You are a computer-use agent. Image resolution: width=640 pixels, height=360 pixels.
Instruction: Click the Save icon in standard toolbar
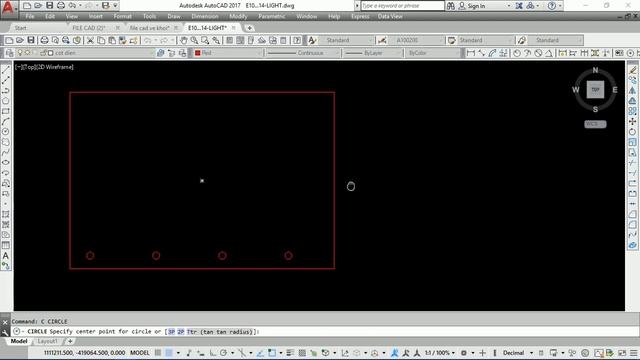point(31,40)
